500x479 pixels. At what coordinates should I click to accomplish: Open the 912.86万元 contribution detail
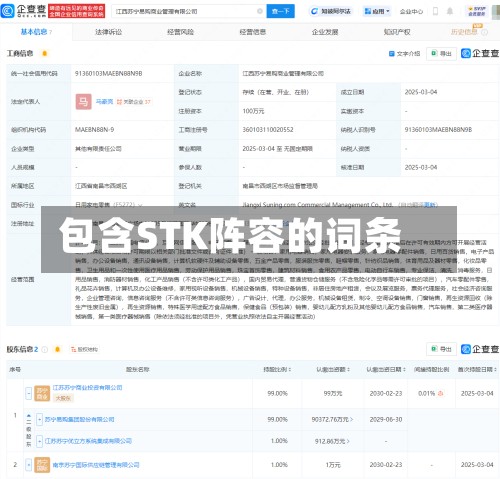(x=332, y=441)
